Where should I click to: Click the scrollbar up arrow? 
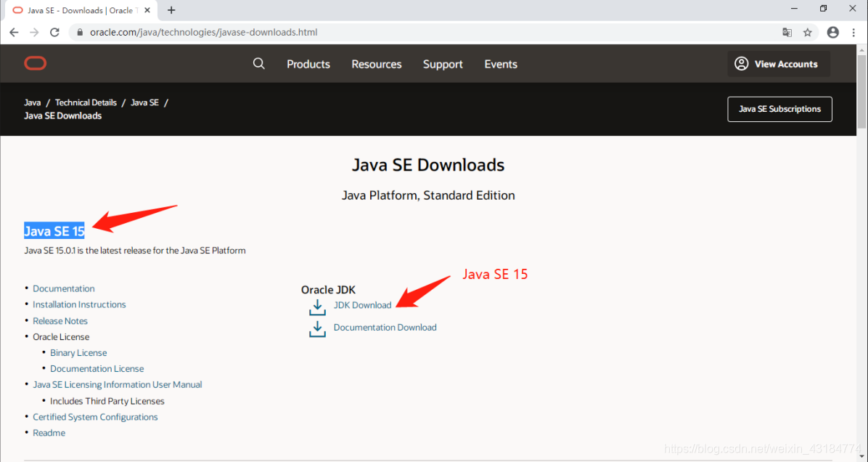pyautogui.click(x=862, y=50)
